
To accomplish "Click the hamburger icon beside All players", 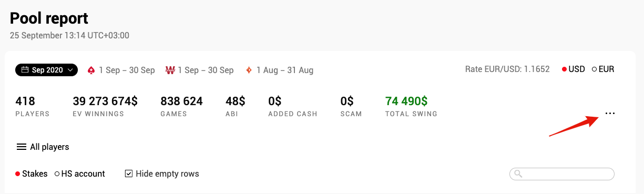I will tap(22, 147).
